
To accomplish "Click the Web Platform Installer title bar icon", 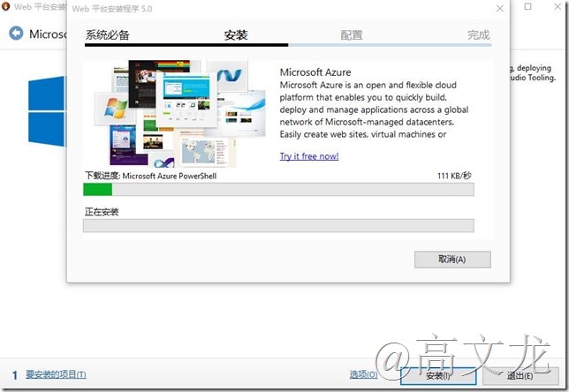I will tap(5, 6).
